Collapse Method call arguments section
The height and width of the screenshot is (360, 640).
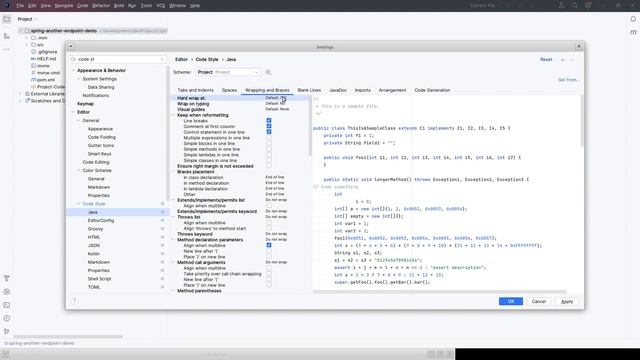pos(173,262)
